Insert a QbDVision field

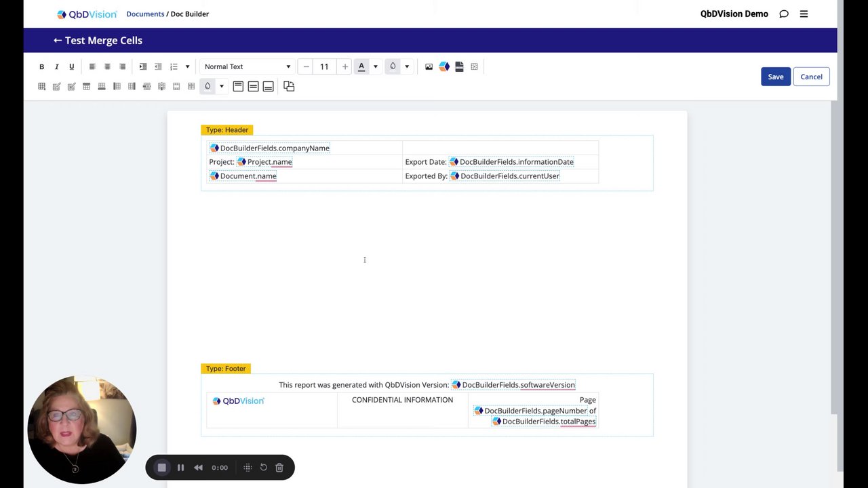pyautogui.click(x=444, y=66)
